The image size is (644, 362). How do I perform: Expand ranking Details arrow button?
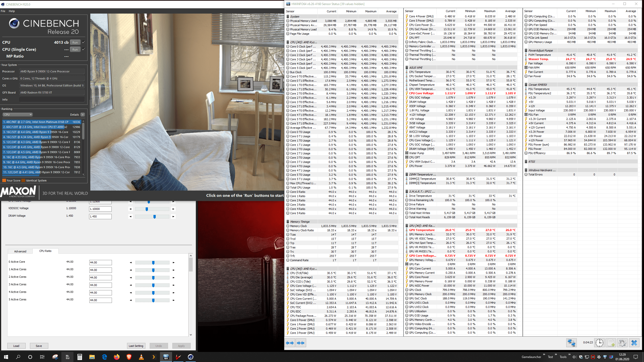pyautogui.click(x=83, y=115)
